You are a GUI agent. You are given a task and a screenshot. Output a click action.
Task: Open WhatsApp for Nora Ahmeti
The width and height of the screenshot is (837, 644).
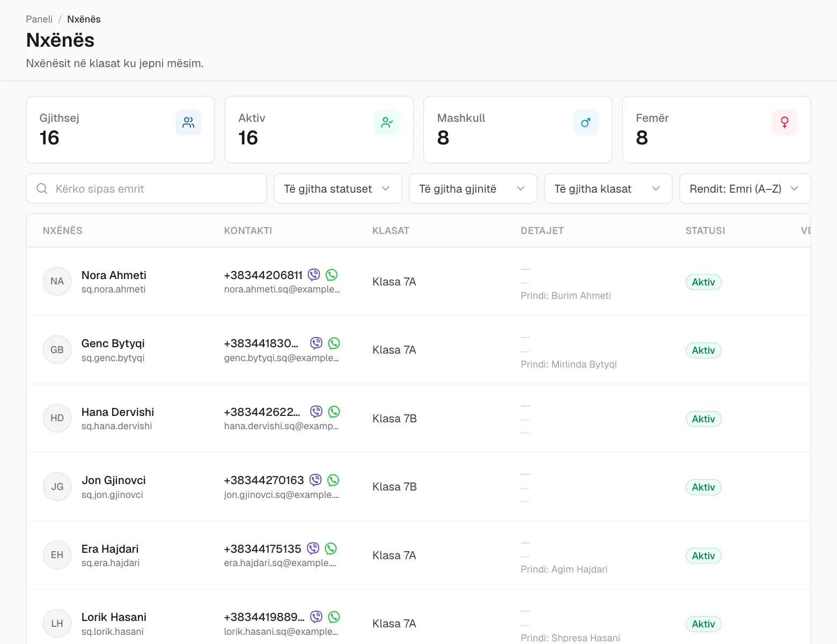[332, 275]
